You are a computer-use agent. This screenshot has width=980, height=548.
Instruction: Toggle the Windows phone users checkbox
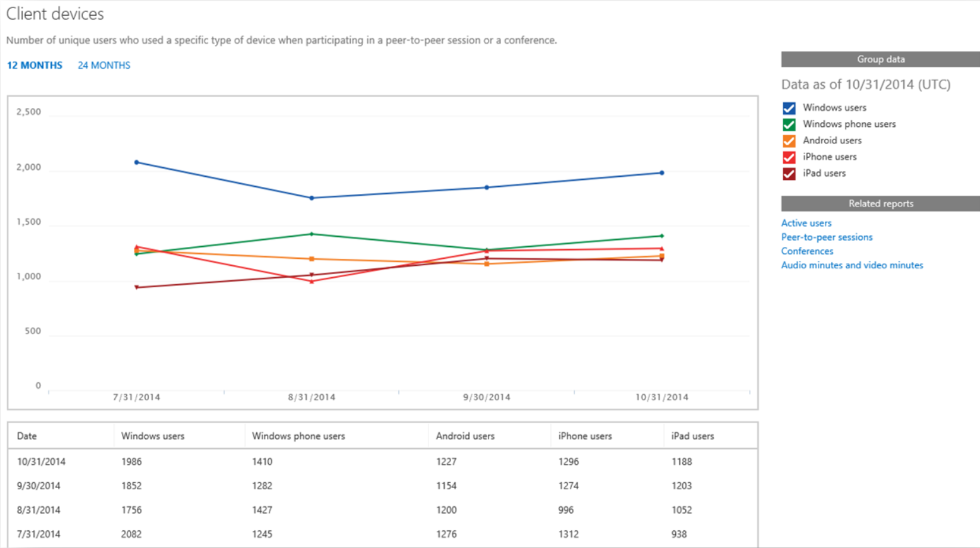tap(789, 124)
